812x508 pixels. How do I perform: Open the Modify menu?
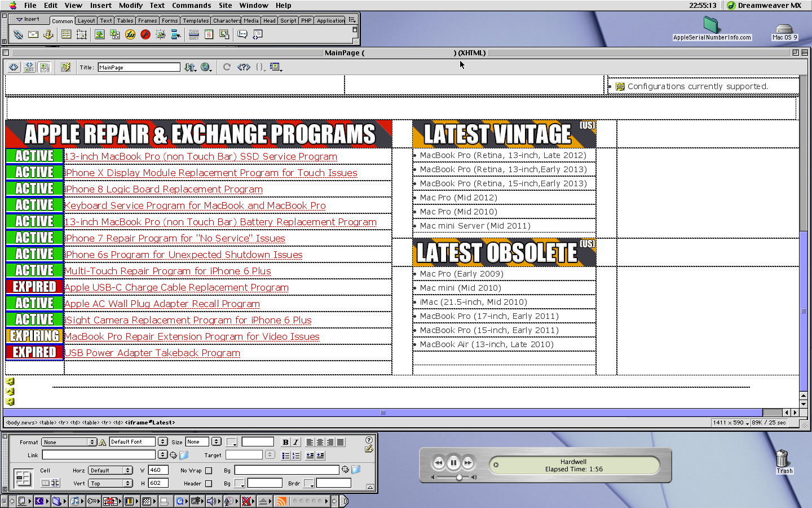click(131, 5)
